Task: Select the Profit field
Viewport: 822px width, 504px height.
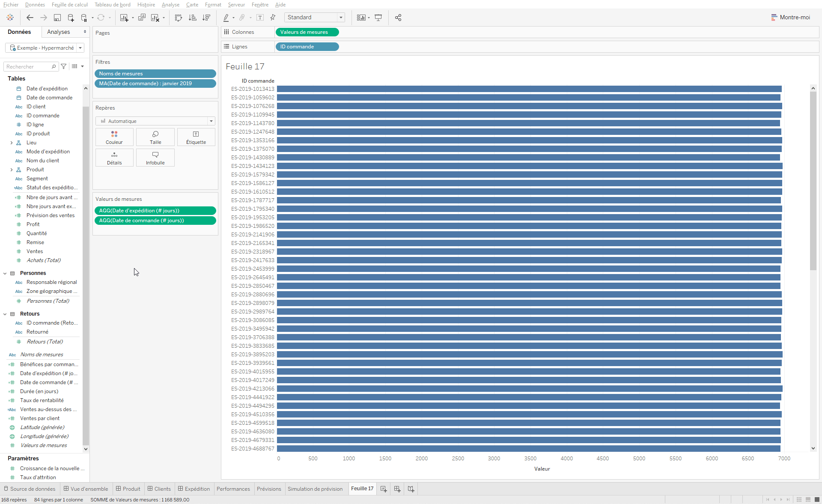Action: (33, 224)
